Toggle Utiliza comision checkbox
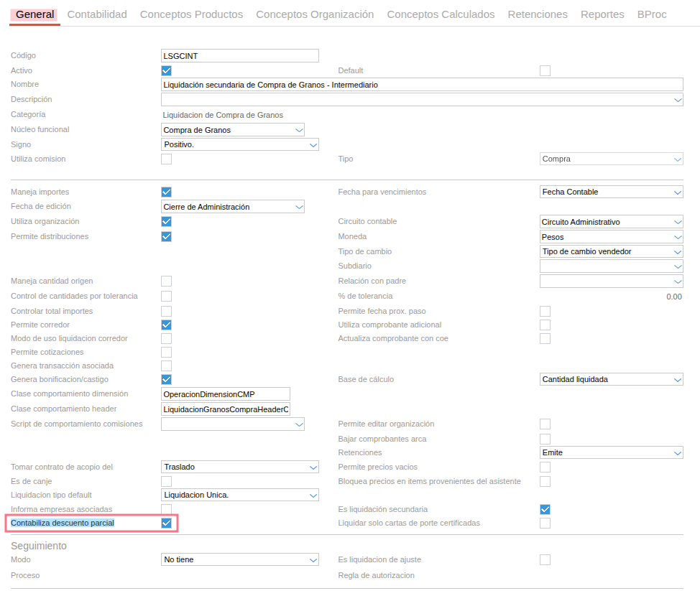 (166, 159)
